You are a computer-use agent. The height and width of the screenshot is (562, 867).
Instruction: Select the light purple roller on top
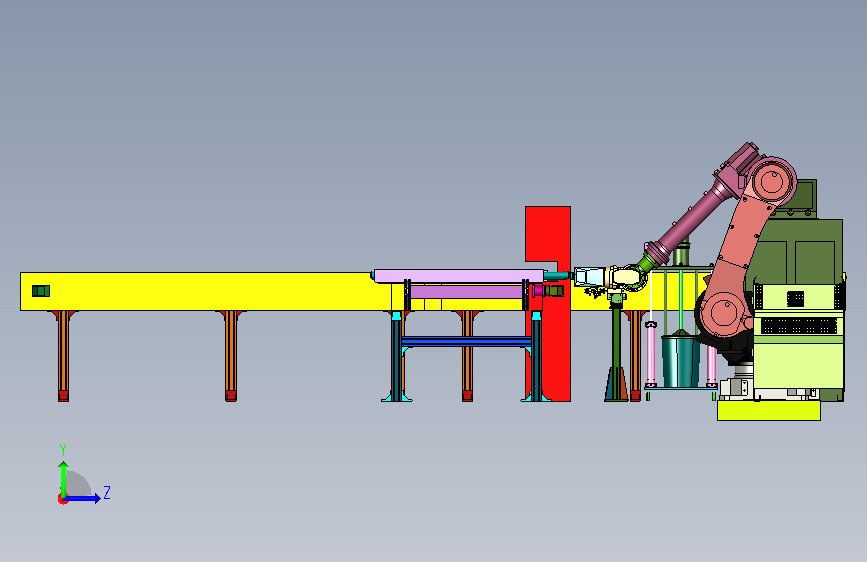(459, 276)
